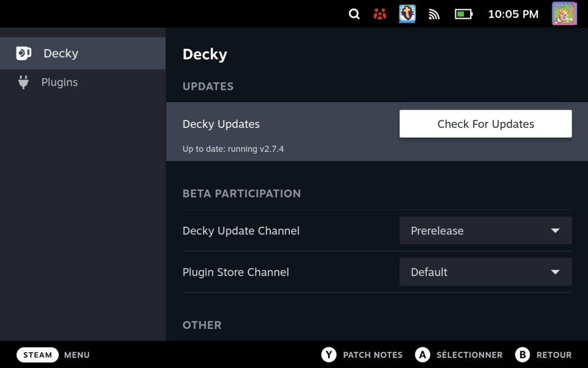The image size is (588, 368).
Task: Switch to the Decky settings tab
Action: click(83, 53)
